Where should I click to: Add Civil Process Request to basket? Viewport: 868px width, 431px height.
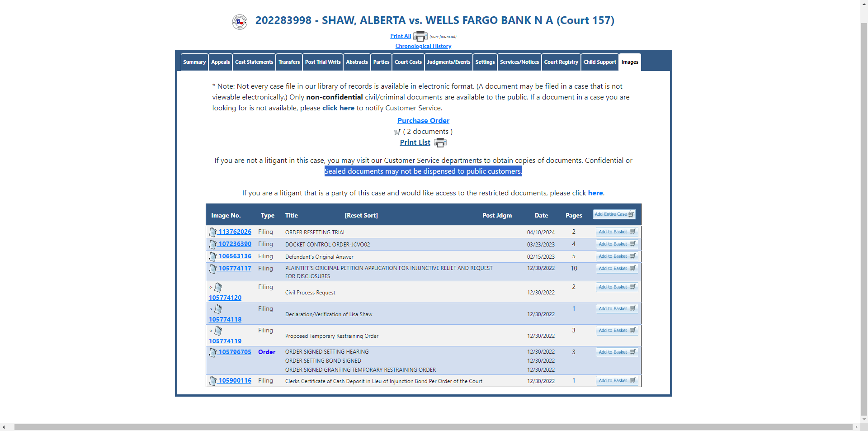tap(617, 287)
